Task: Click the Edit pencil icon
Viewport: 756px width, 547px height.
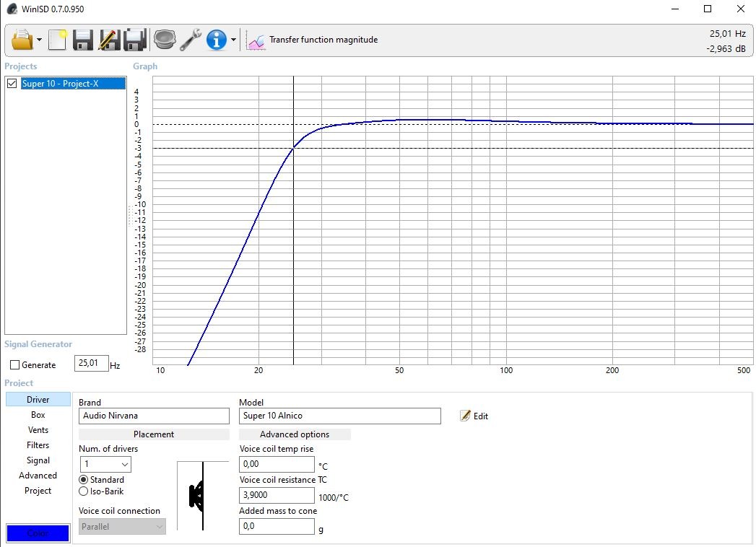Action: pyautogui.click(x=465, y=416)
